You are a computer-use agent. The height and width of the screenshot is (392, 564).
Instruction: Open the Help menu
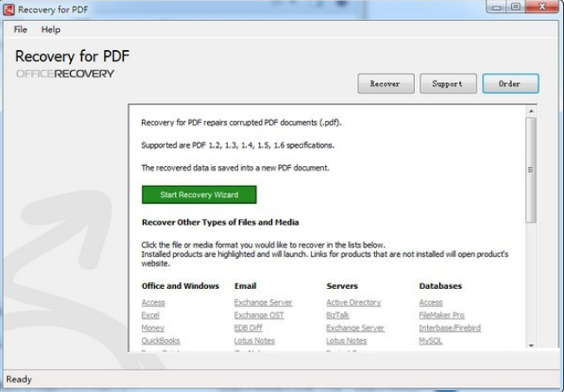(x=51, y=29)
